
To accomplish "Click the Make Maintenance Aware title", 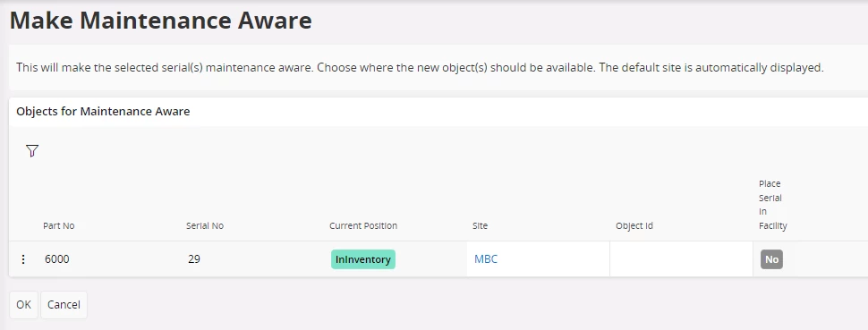I will click(161, 21).
